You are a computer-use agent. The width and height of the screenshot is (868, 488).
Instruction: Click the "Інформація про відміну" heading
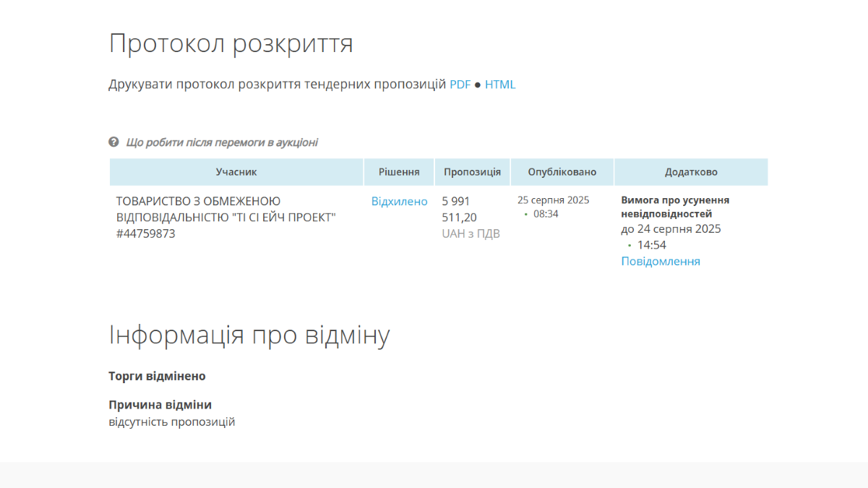(x=249, y=335)
